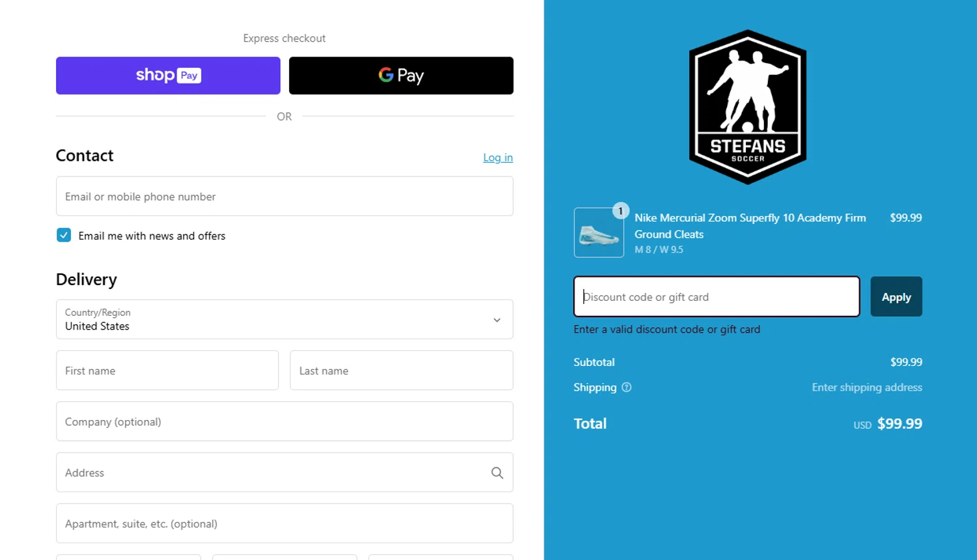Click the M 8 / W 9.5 size text
This screenshot has height=560, width=977.
(659, 249)
